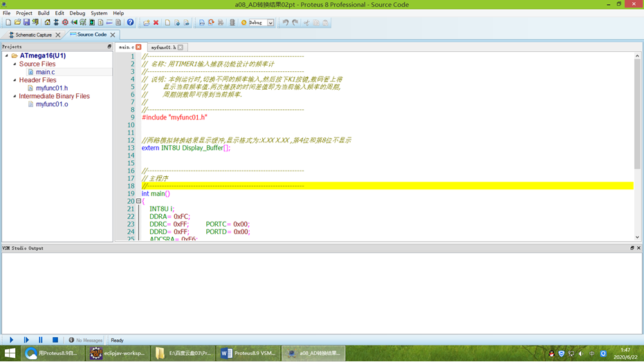This screenshot has width=644, height=362.
Task: Click the code editor scrollbar up arrow
Action: [637, 56]
